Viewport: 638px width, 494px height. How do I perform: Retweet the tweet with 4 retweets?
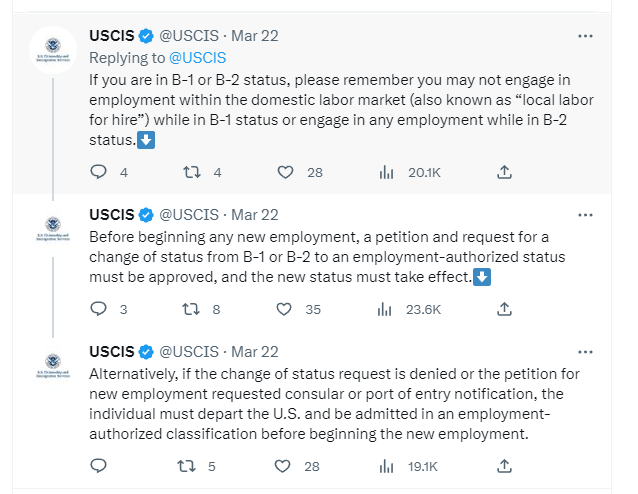pos(191,172)
